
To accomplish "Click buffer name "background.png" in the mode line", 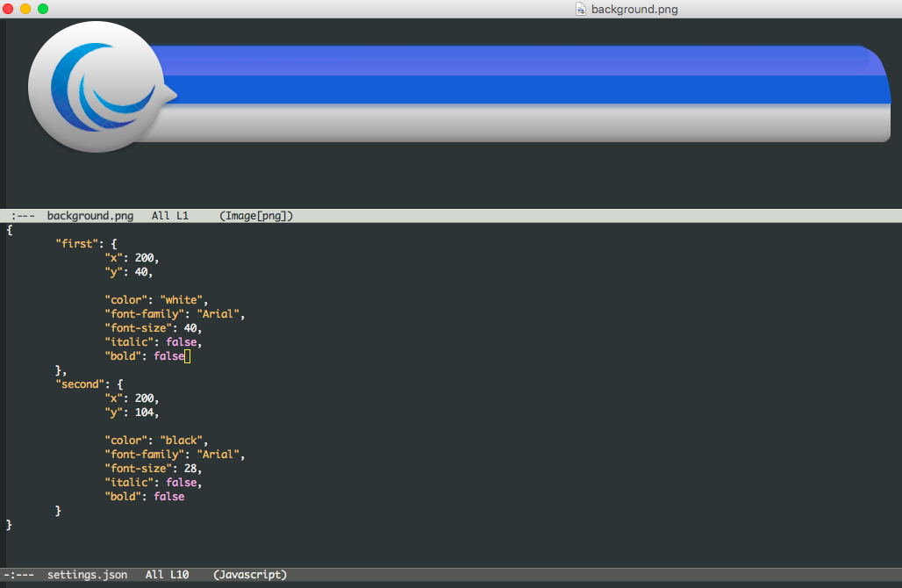I will 90,216.
